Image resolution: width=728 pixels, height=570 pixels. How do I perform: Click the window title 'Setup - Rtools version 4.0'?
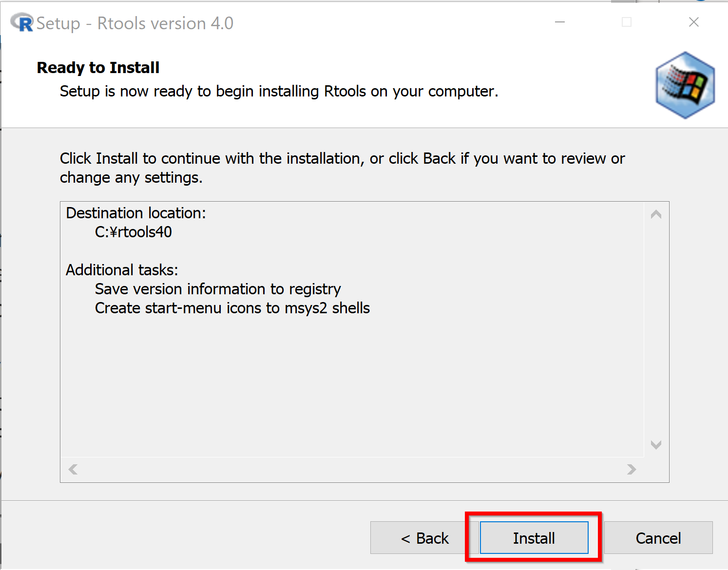(x=135, y=23)
